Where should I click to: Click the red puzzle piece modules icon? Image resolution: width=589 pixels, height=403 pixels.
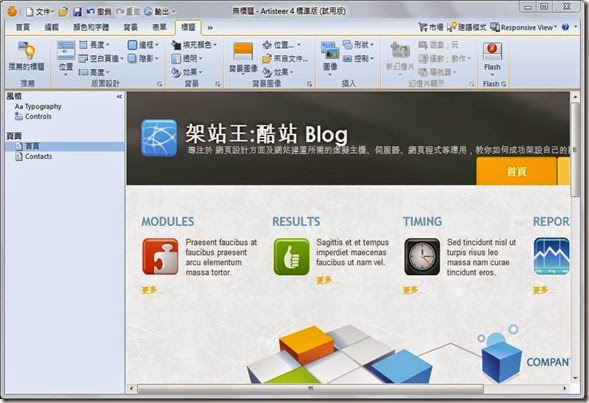coord(160,257)
